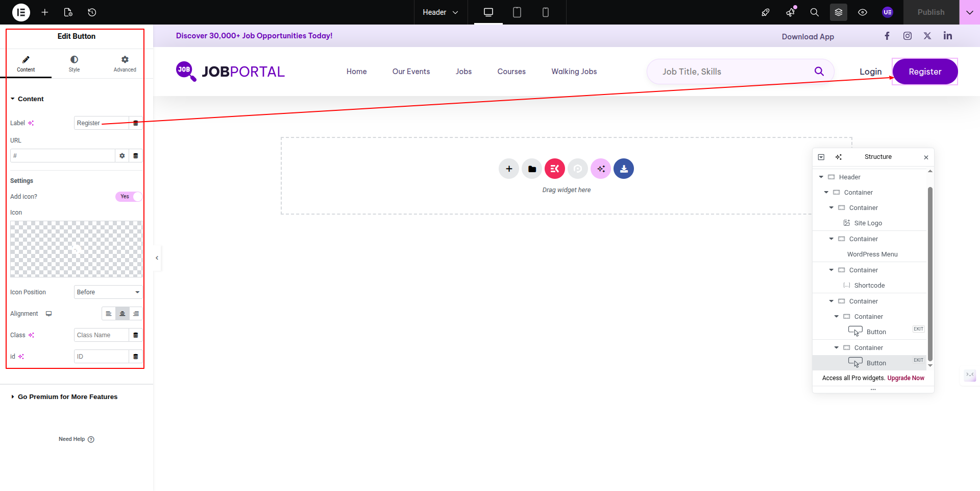Click the Elementor logo menu icon

pos(21,12)
